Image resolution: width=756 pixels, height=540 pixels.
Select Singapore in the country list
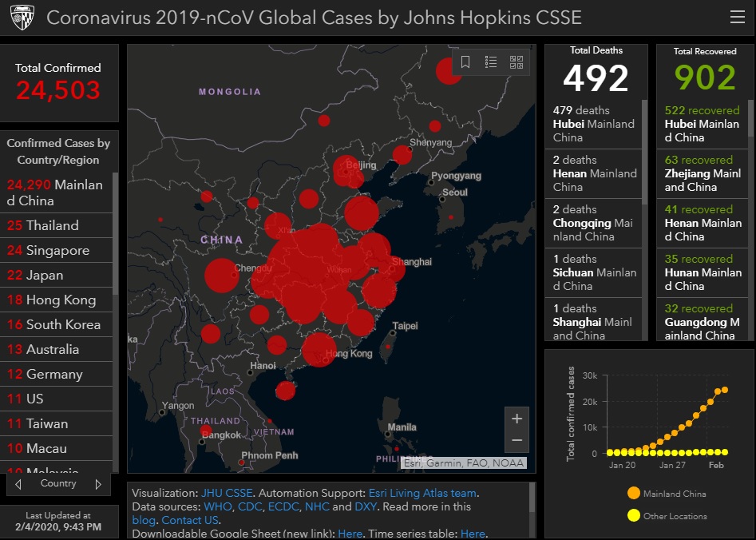pyautogui.click(x=56, y=250)
